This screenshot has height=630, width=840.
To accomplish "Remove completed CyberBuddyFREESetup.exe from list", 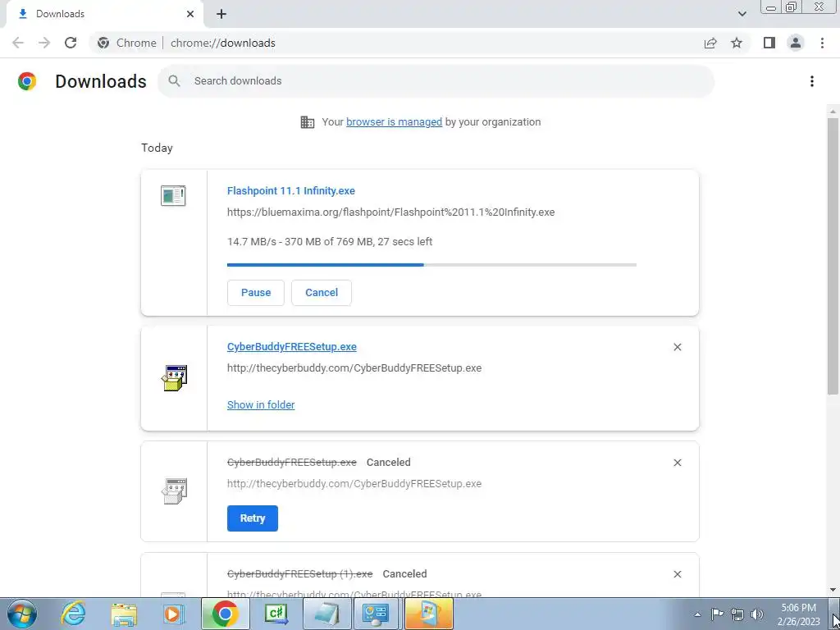I will click(x=677, y=347).
